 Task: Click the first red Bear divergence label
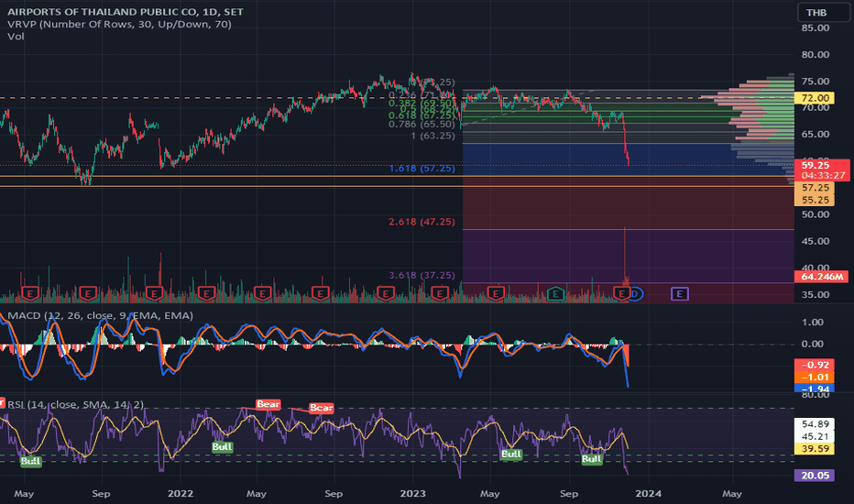pos(268,404)
